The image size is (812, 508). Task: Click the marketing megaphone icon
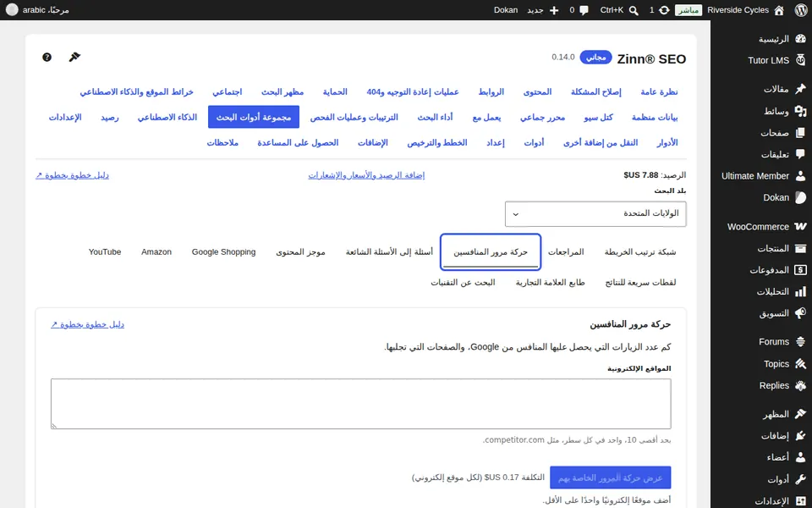point(800,313)
